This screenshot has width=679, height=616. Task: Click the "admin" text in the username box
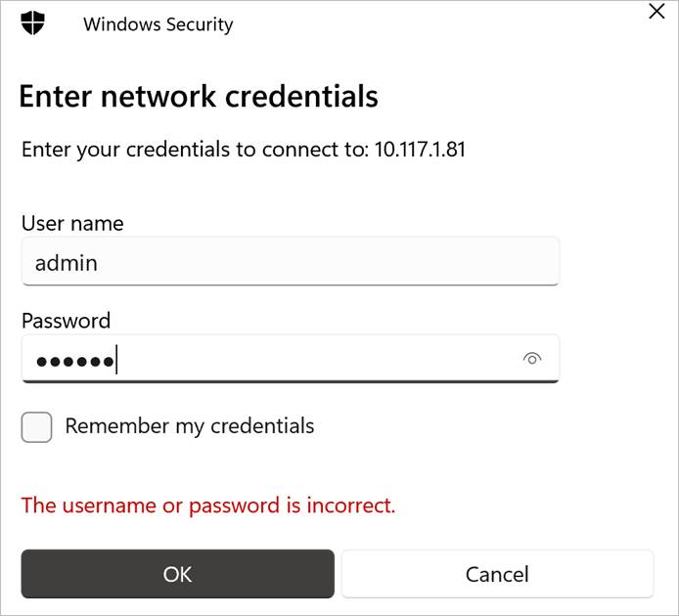point(67,263)
